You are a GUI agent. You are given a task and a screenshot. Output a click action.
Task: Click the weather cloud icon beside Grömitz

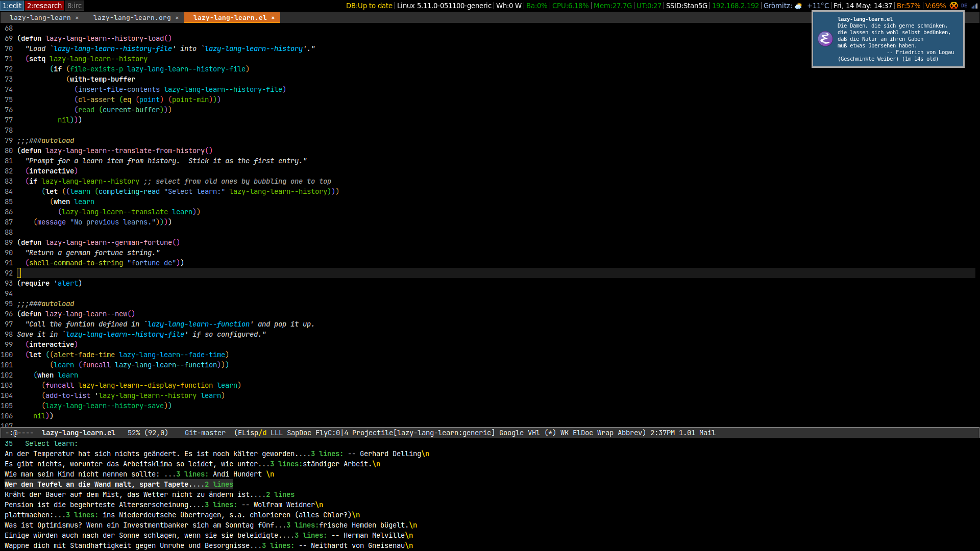pyautogui.click(x=798, y=6)
